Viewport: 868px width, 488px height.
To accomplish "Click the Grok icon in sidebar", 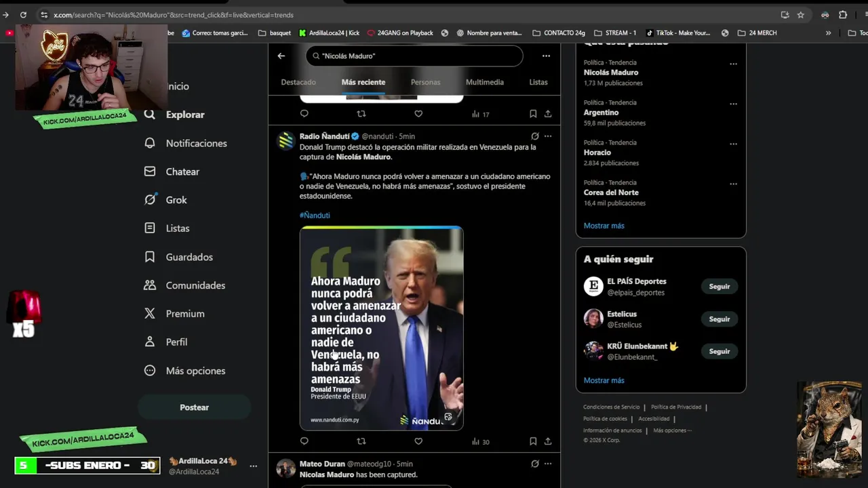I will (x=150, y=200).
